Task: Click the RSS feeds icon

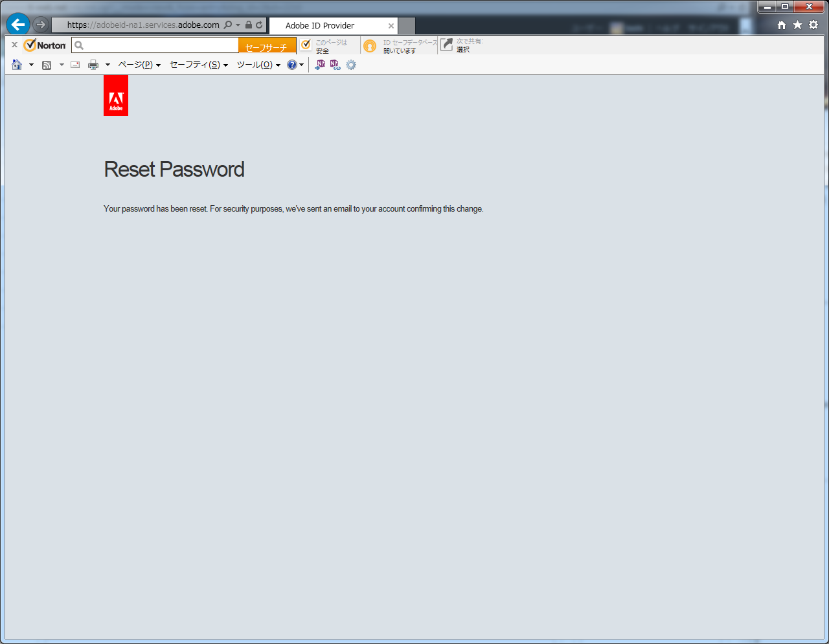Action: (x=47, y=65)
